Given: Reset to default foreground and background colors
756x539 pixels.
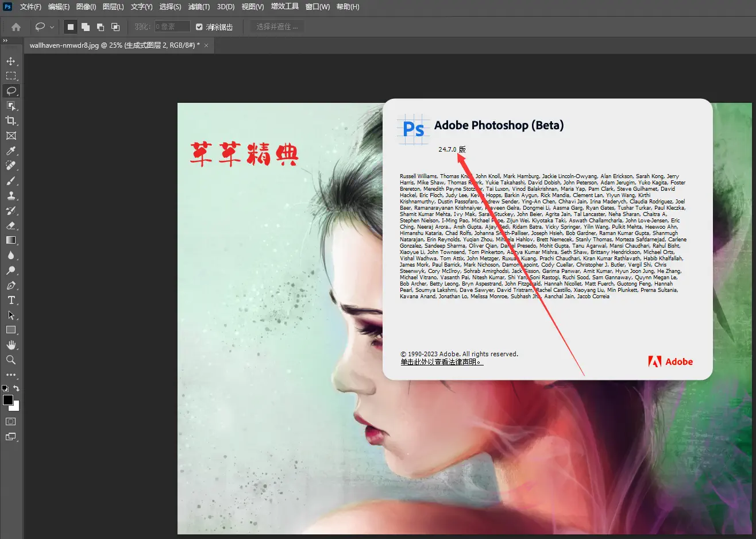Looking at the screenshot, I should point(5,388).
